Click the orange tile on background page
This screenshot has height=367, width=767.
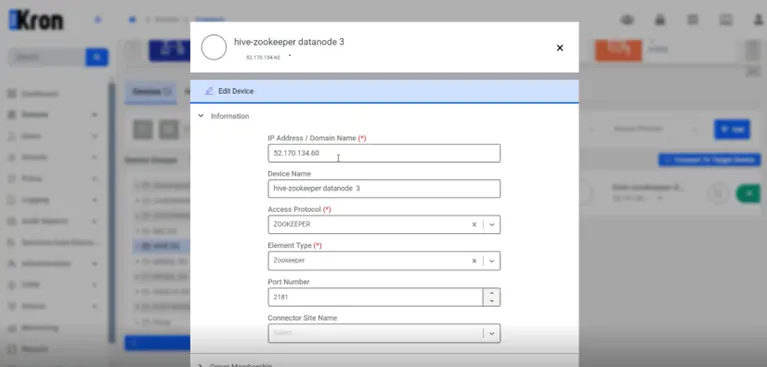tap(618, 50)
